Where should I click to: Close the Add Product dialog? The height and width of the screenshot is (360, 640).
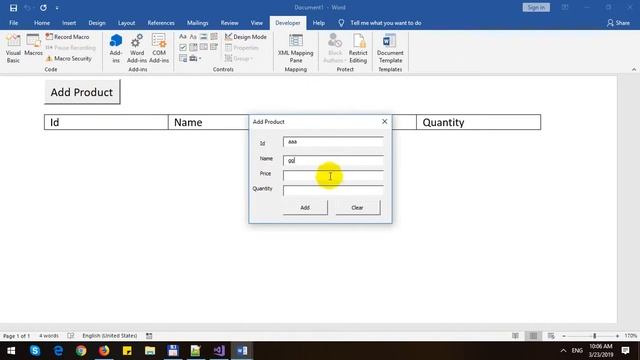pyautogui.click(x=384, y=122)
